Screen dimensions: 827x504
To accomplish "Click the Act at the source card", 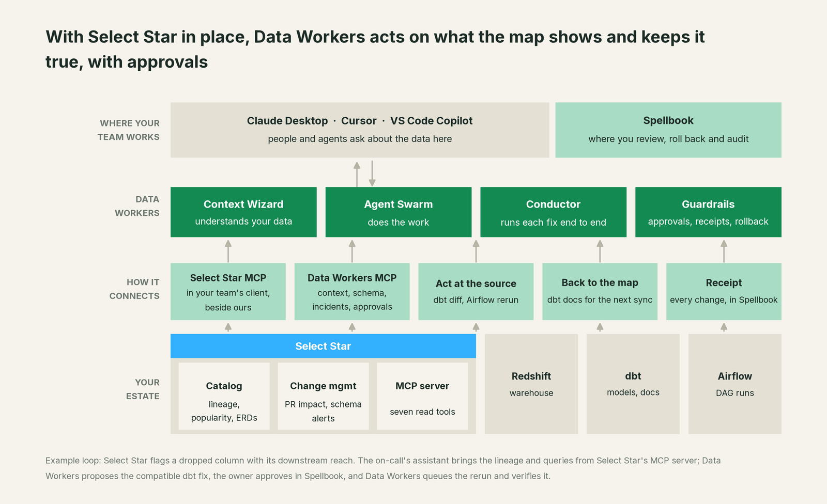I will [x=476, y=292].
